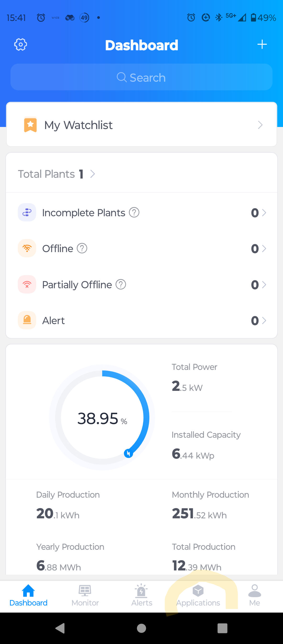The width and height of the screenshot is (283, 644).
Task: Expand My Watchlist with its chevron
Action: point(260,125)
